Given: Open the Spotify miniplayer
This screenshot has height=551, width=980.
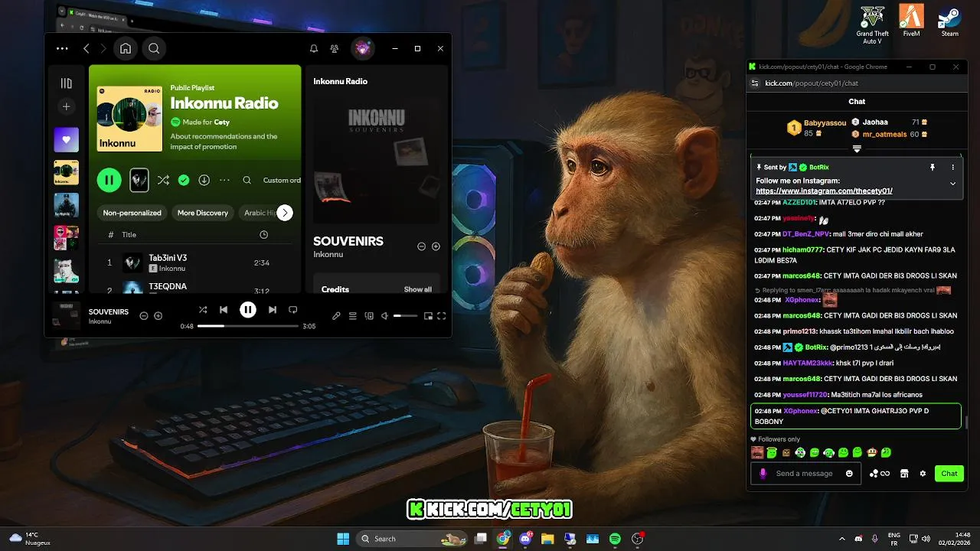Looking at the screenshot, I should pyautogui.click(x=428, y=316).
